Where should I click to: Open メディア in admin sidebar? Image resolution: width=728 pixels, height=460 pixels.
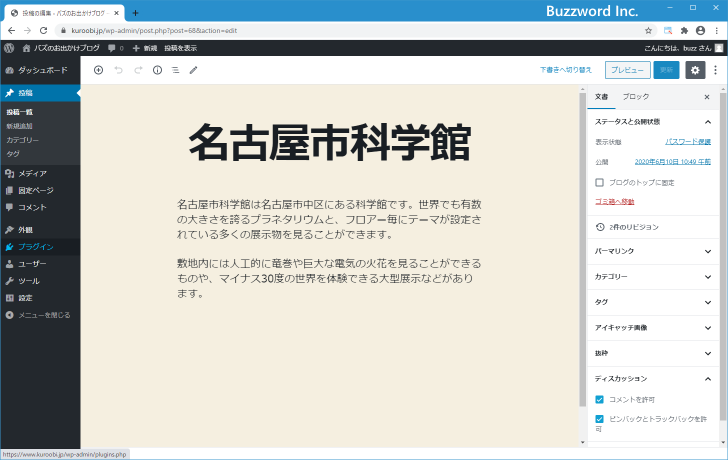tap(40, 173)
